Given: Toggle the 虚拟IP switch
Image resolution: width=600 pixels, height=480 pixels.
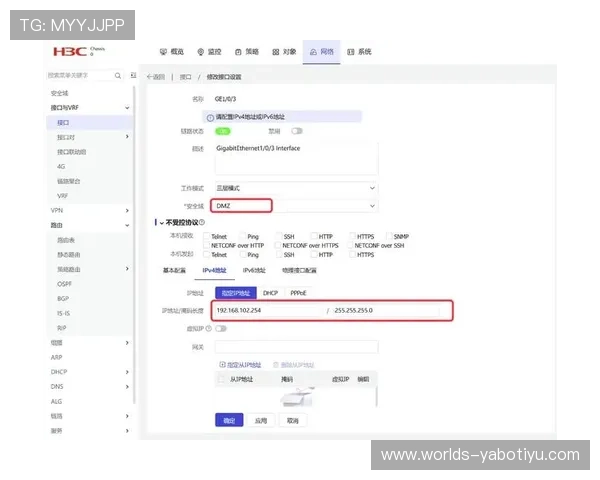Looking at the screenshot, I should pyautogui.click(x=221, y=328).
